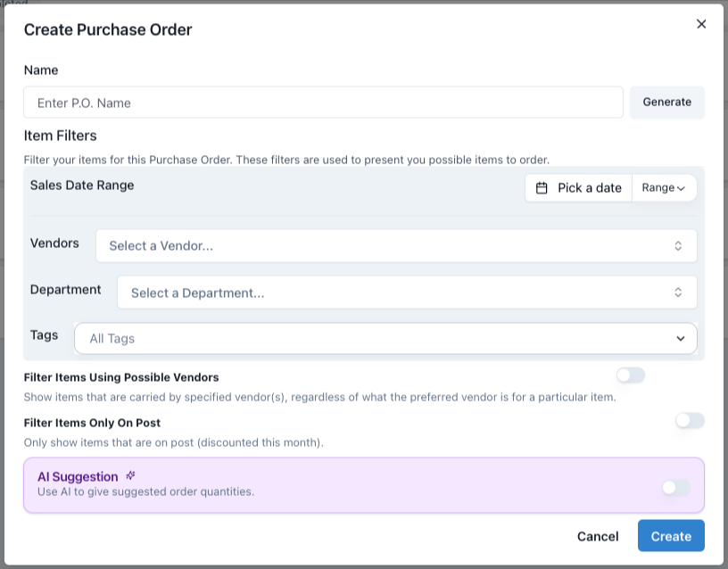Click the chevron beside Range
This screenshot has height=569, width=728.
pos(682,188)
